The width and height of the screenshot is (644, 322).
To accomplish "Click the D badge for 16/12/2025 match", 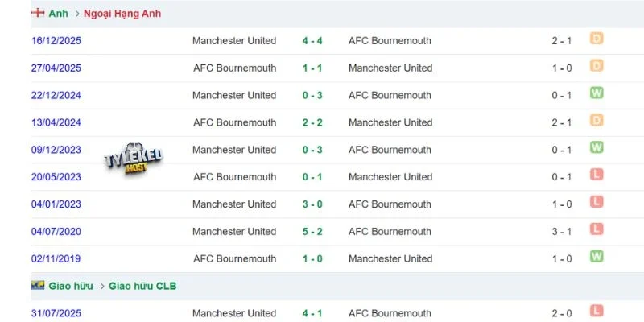I will [597, 39].
